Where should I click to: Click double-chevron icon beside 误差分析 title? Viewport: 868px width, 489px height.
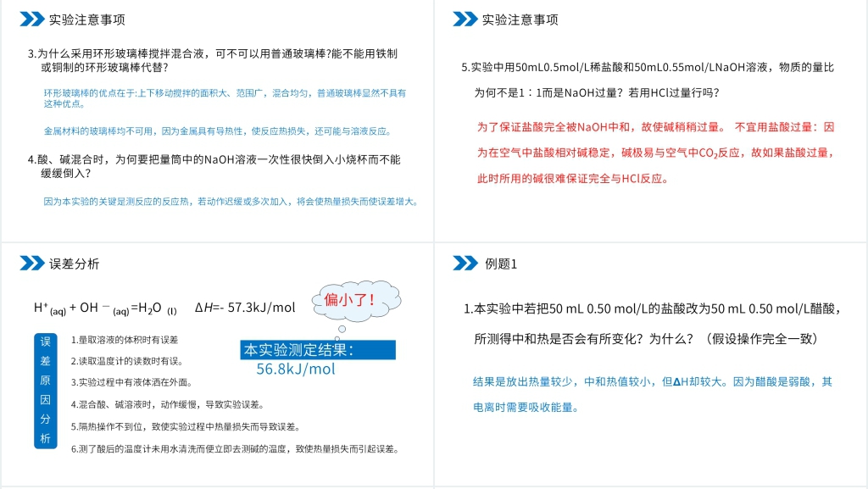pyautogui.click(x=32, y=264)
